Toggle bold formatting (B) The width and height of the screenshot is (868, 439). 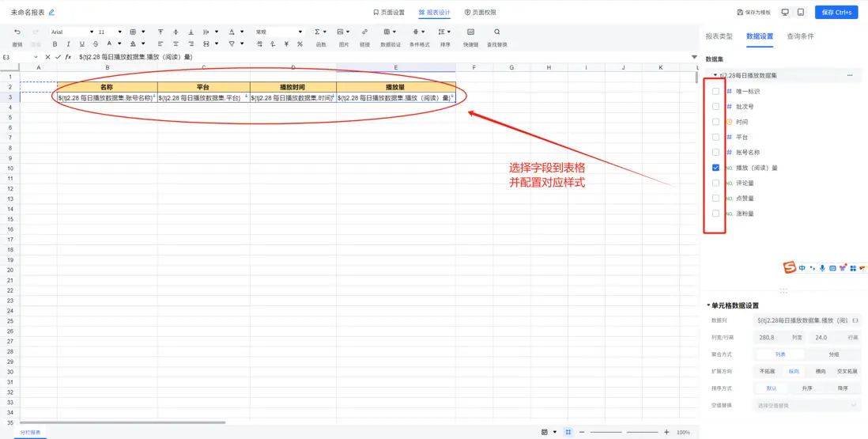(55, 44)
